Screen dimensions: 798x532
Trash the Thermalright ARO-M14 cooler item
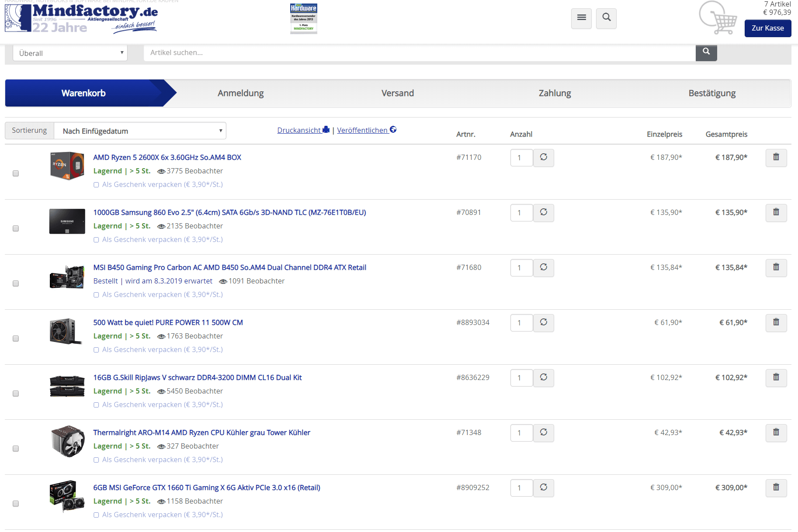(x=776, y=433)
